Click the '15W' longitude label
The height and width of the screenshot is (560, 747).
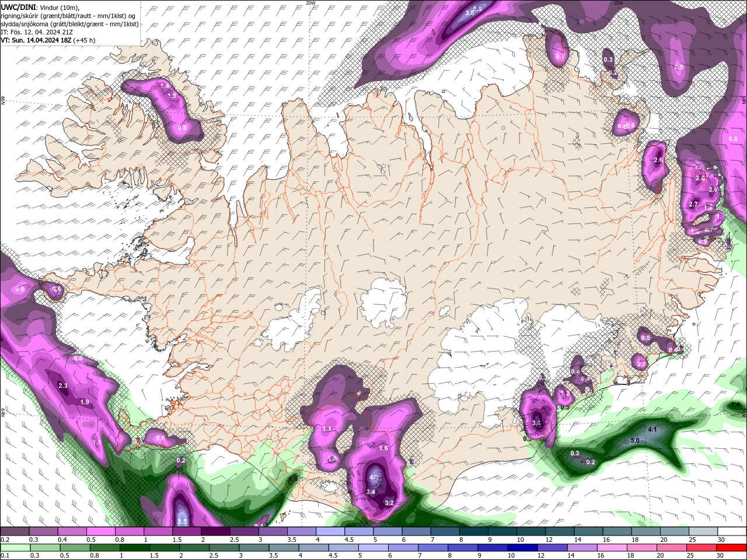(x=618, y=3)
